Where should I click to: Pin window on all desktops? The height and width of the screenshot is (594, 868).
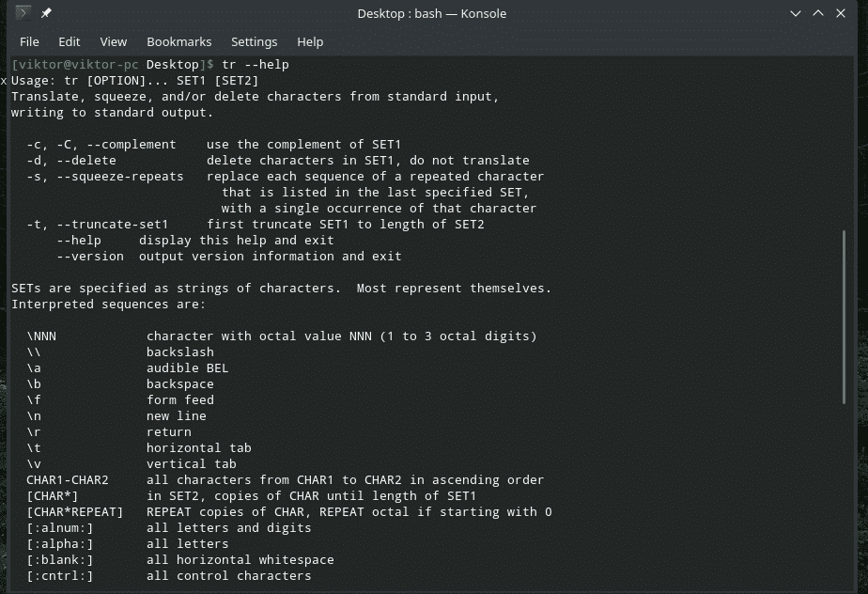47,13
